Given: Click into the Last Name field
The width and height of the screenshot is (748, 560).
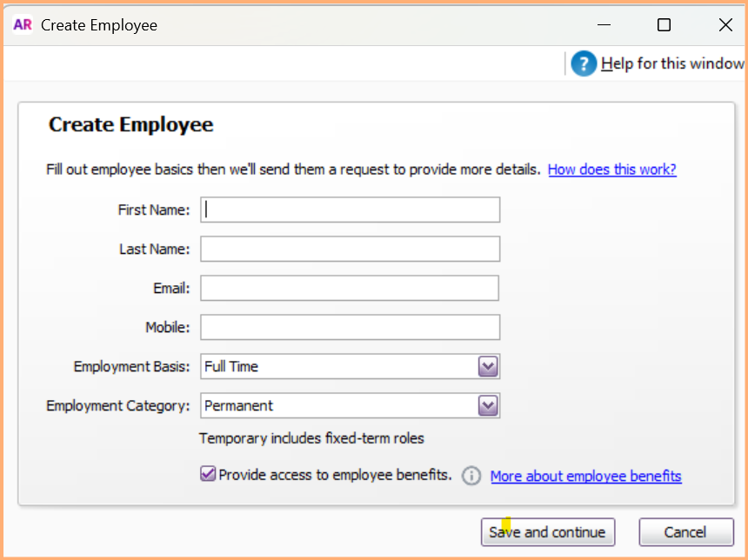Looking at the screenshot, I should click(x=351, y=249).
